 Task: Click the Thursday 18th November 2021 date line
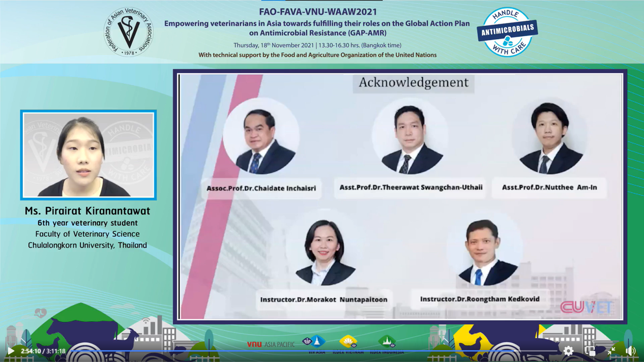317,45
